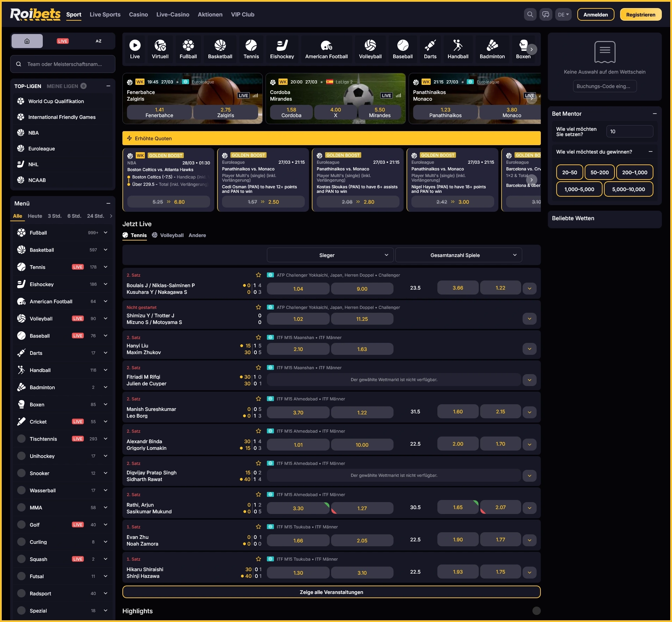The image size is (672, 622).
Task: Go to Casino in top navigation
Action: (138, 14)
